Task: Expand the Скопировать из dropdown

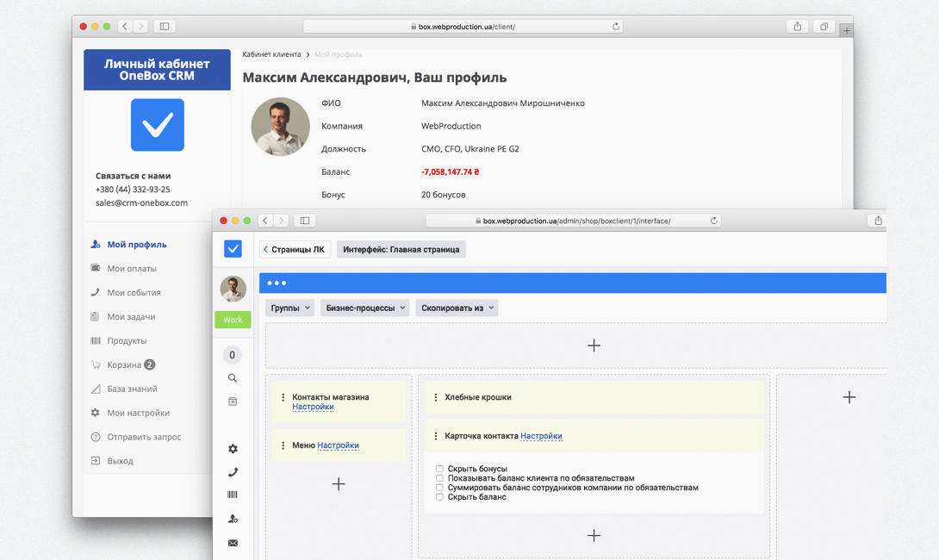Action: point(457,308)
